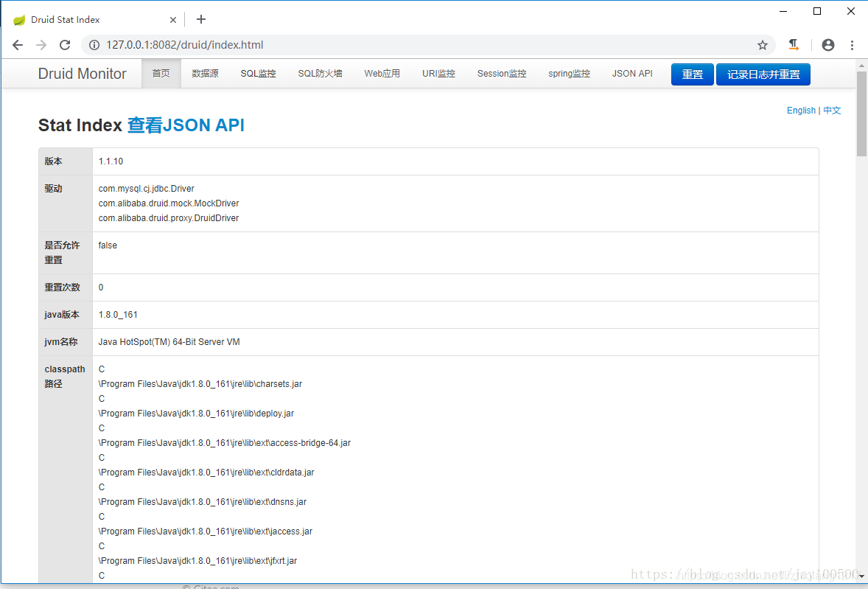The width and height of the screenshot is (868, 589).
Task: Click version value 1.1.10
Action: click(x=111, y=161)
